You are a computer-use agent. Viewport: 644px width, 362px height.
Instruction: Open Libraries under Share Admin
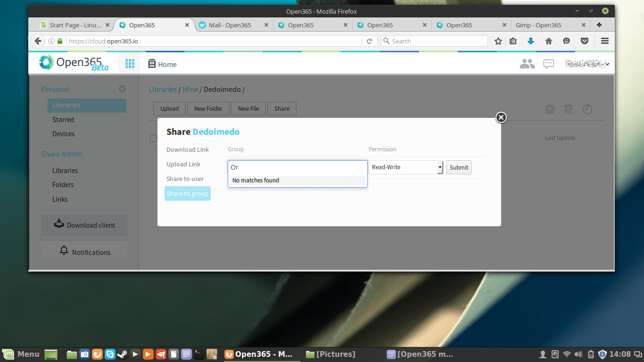[x=65, y=171]
